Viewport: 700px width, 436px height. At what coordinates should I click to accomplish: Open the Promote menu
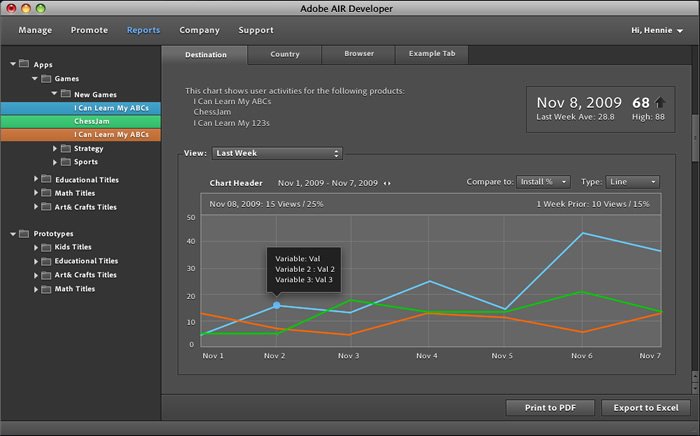[89, 30]
